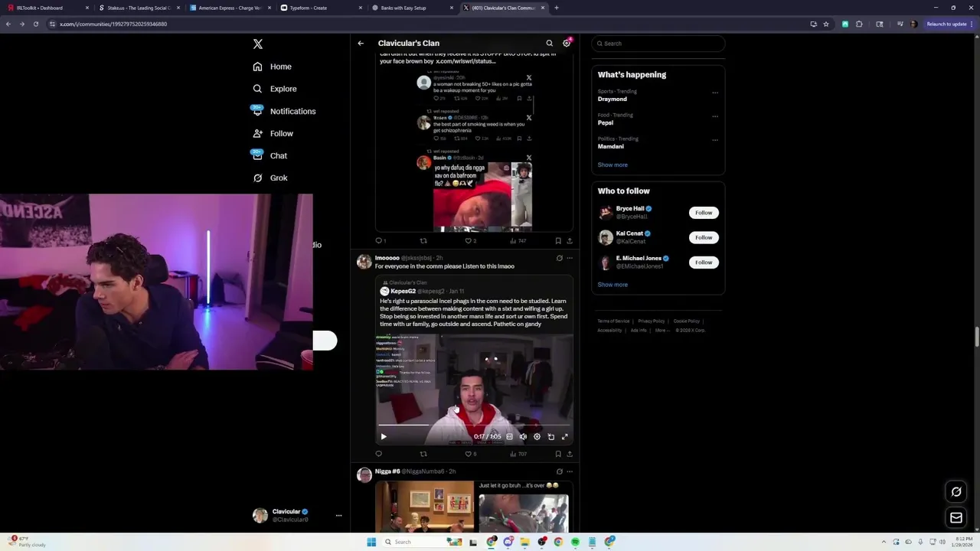Like the post with 747 views
The image size is (980, 551).
pyautogui.click(x=470, y=240)
